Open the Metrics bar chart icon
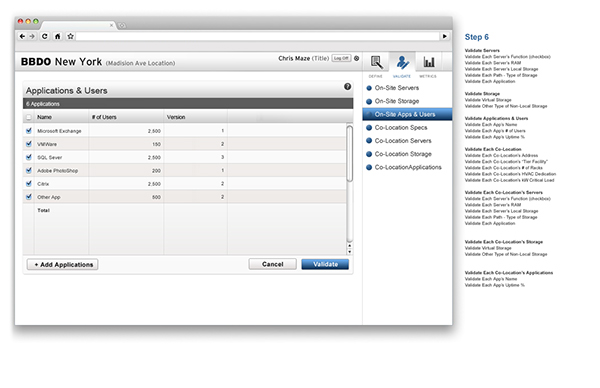 pyautogui.click(x=429, y=62)
